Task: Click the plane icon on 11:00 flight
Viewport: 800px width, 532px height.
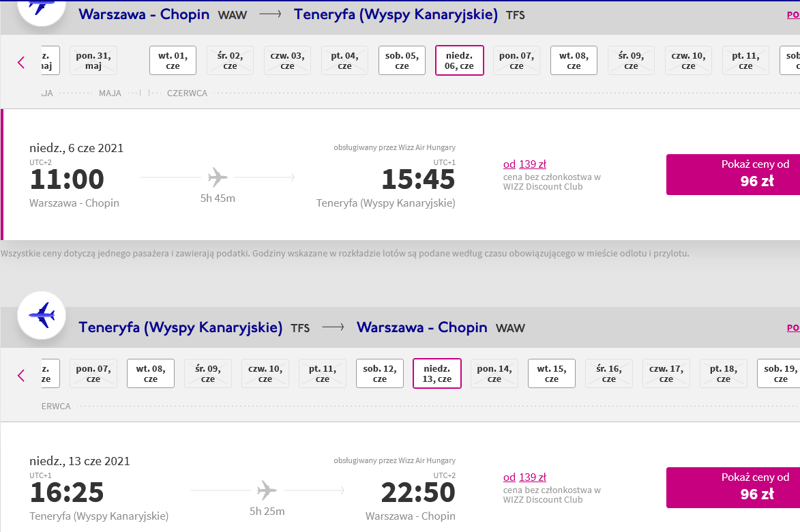Action: (218, 177)
